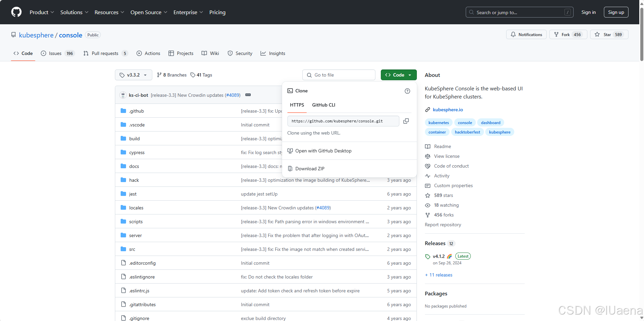View 8 Branches
This screenshot has width=644, height=321.
pos(172,75)
